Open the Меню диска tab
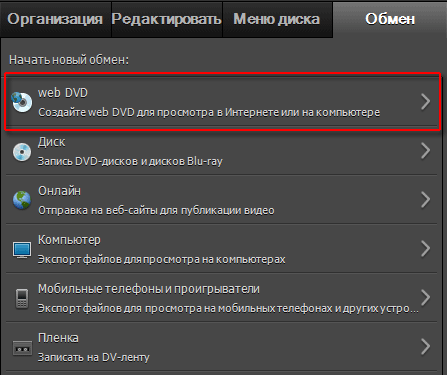The image size is (447, 375). (277, 19)
